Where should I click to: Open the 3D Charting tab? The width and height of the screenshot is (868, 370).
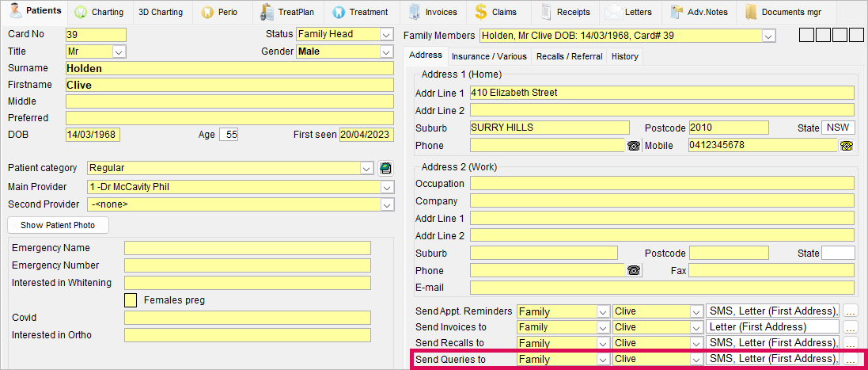(x=161, y=12)
